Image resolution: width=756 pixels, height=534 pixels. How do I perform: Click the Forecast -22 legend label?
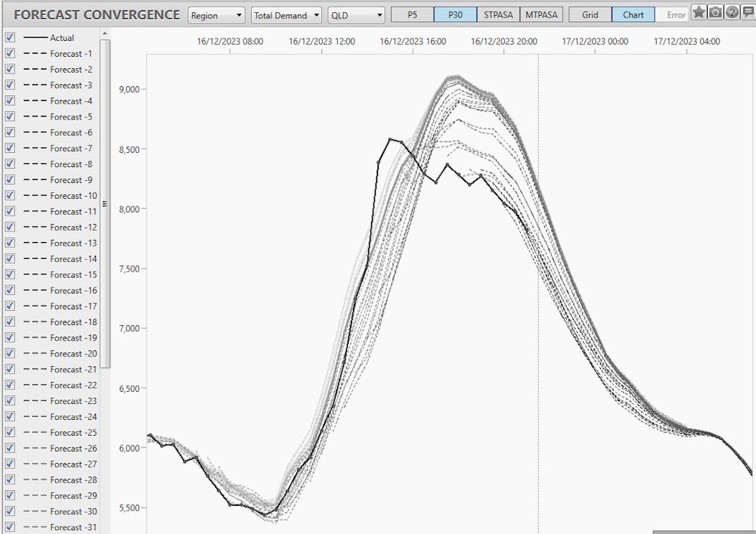[x=73, y=385]
